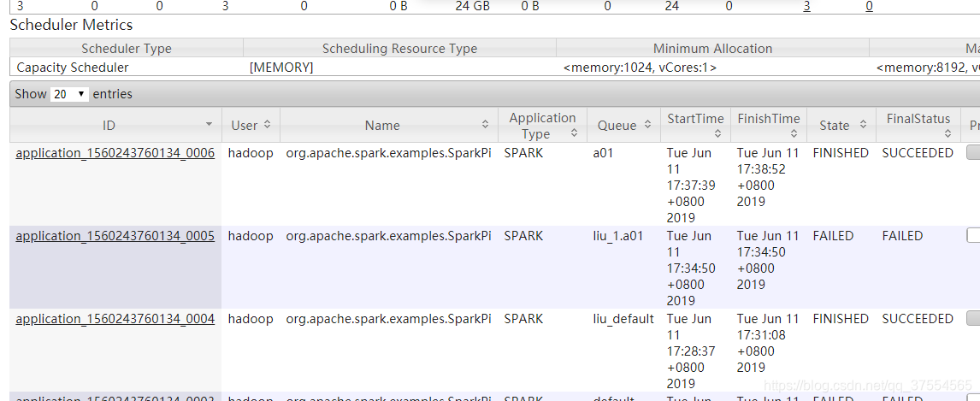Viewport: 980px width, 401px height.
Task: Sort by FinishTime column arrows
Action: click(794, 133)
